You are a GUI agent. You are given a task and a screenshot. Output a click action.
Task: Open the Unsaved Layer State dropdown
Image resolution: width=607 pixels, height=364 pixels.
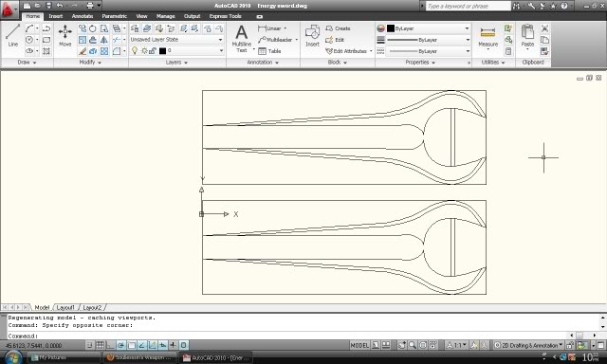(176, 40)
